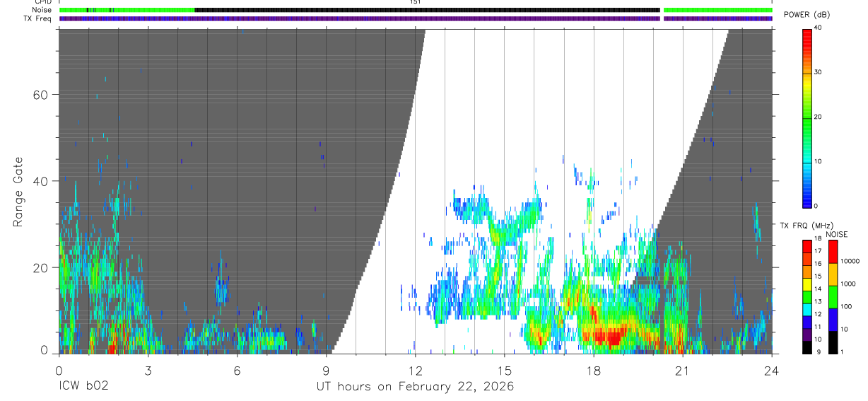This screenshot has width=868, height=401.
Task: Click the 'Noise' row label
Action: 42,10
